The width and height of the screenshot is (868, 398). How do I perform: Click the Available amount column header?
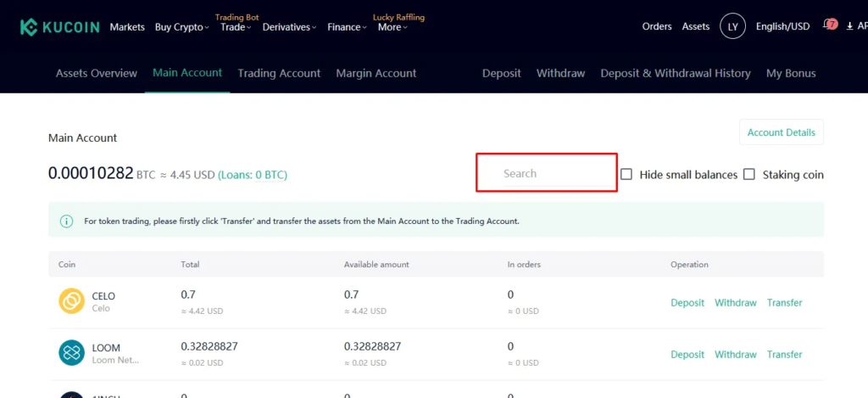376,265
